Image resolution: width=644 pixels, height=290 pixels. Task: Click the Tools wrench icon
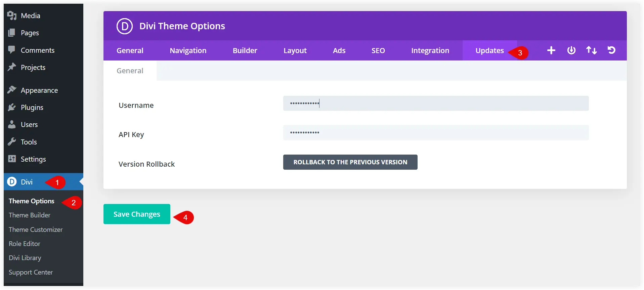[x=12, y=141]
